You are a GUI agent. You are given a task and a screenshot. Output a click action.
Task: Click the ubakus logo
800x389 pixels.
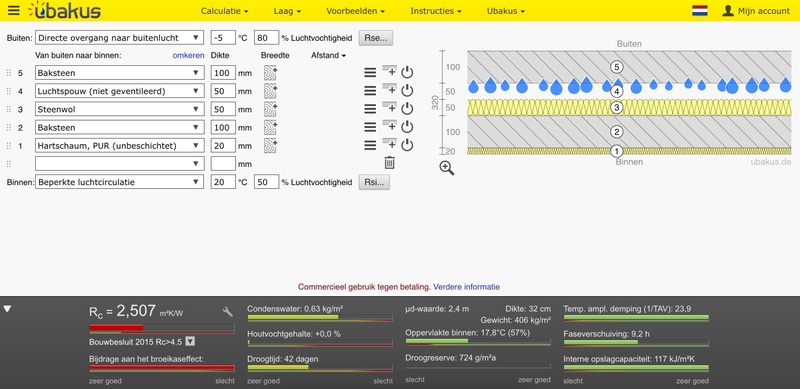pyautogui.click(x=64, y=10)
